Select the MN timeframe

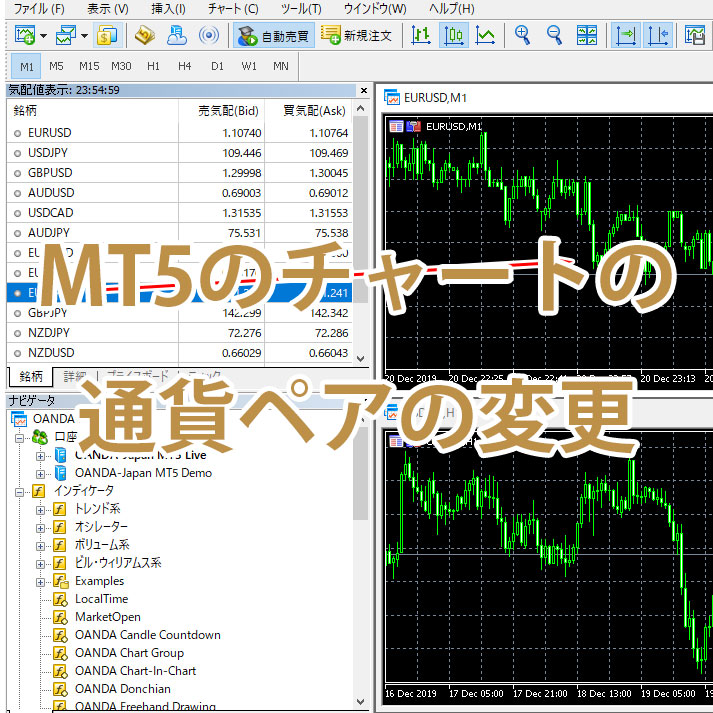[281, 66]
